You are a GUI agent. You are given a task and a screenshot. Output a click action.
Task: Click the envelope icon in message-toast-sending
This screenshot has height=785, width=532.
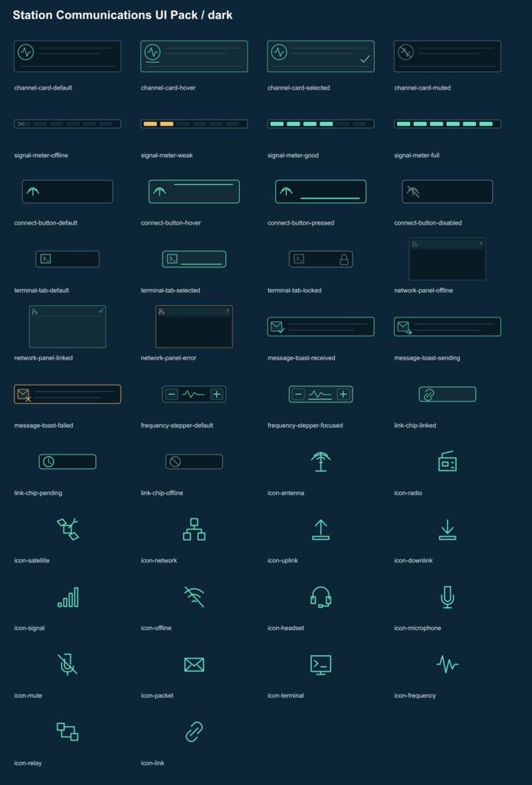coord(405,327)
